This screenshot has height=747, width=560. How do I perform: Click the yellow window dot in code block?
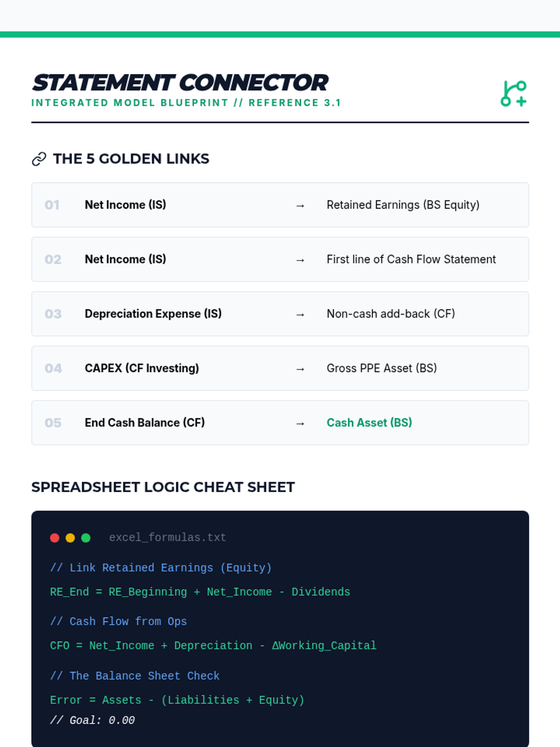pos(70,538)
